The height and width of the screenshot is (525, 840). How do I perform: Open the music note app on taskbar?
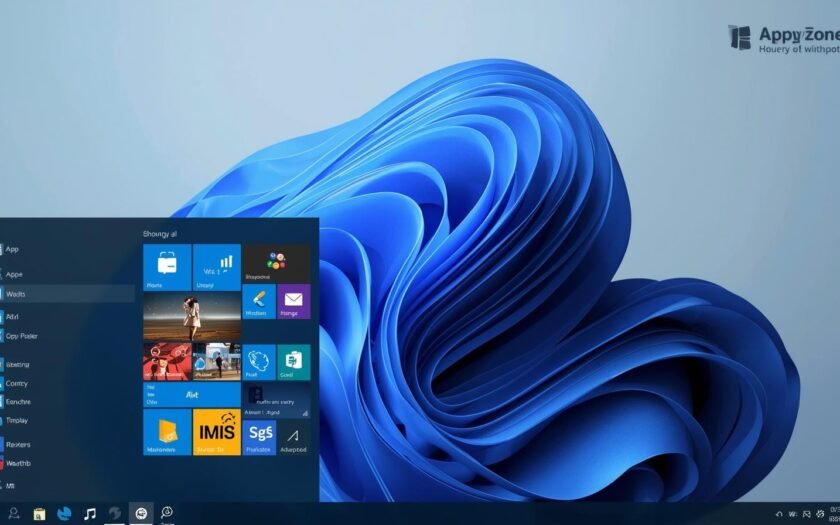click(x=89, y=514)
